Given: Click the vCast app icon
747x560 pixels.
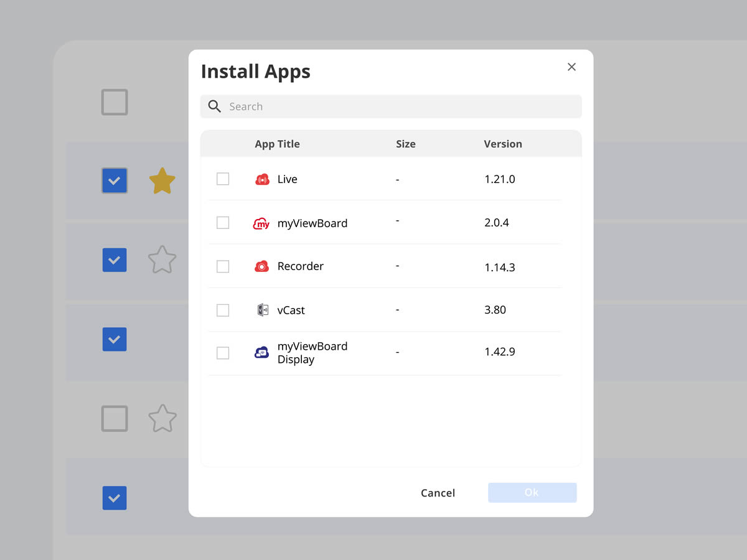Looking at the screenshot, I should (263, 310).
